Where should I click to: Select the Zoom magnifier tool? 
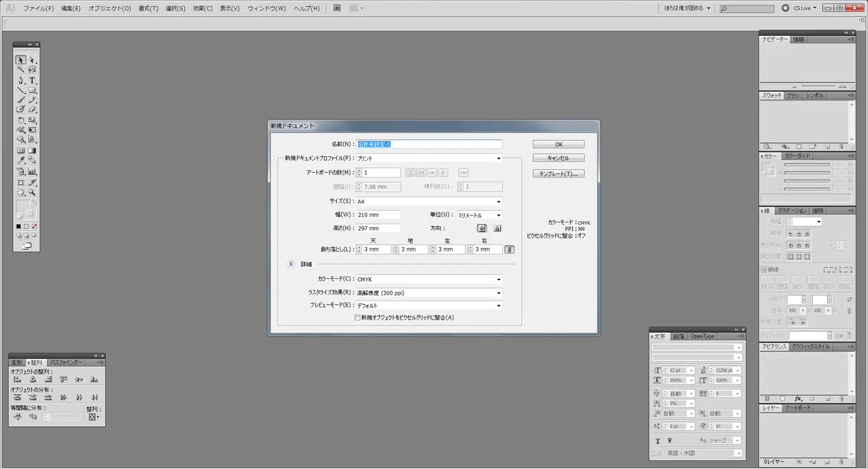pyautogui.click(x=32, y=193)
